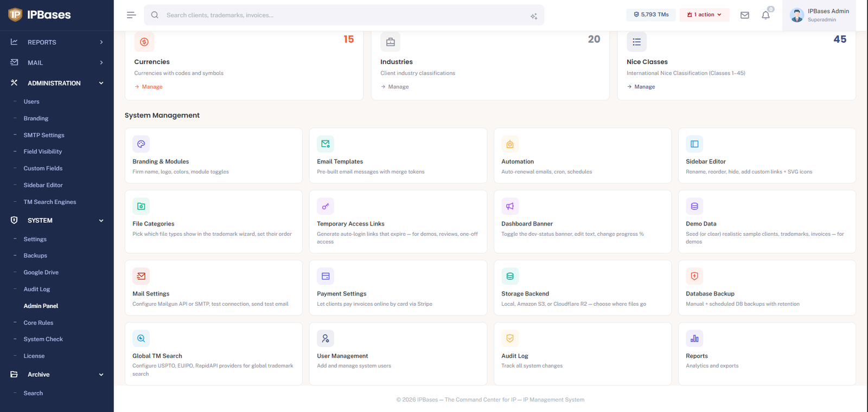Screen dimensions: 868x412
Task: Click the IPBases logo icon
Action: tap(15, 15)
